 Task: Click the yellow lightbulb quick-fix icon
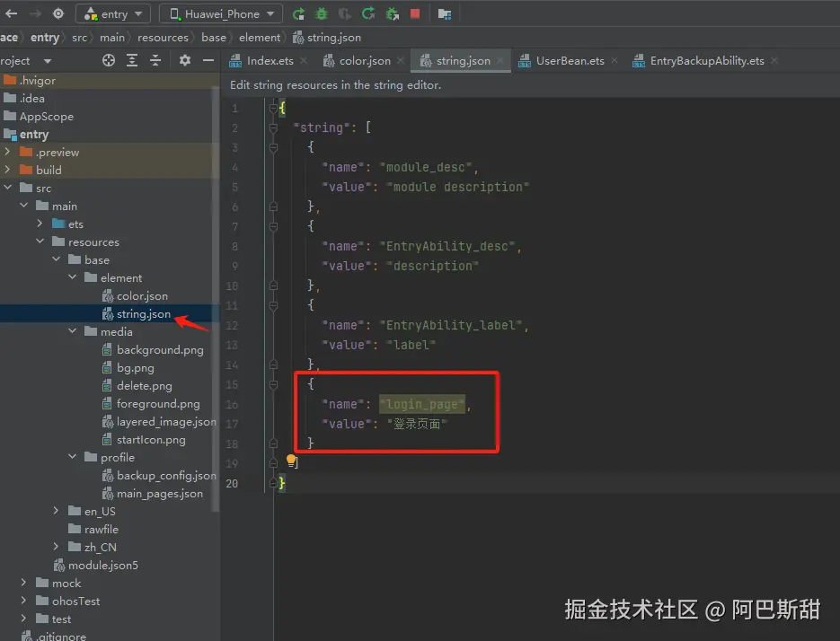pos(291,460)
